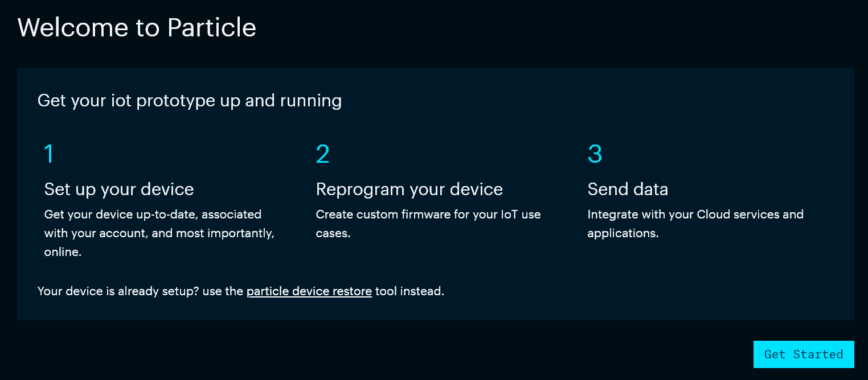
Task: Click the Get your iot prototype subtitle
Action: 190,101
